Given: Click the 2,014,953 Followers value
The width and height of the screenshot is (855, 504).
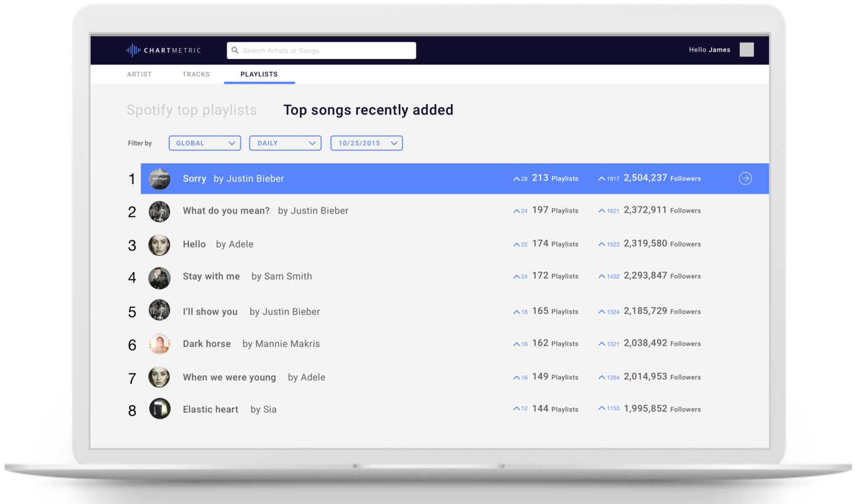Looking at the screenshot, I should click(x=662, y=377).
